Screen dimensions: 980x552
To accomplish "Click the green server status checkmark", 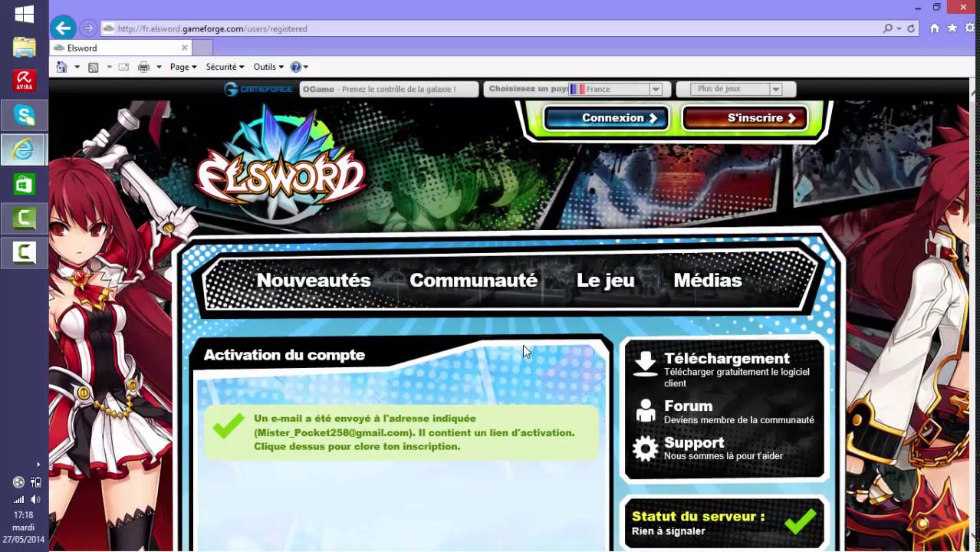I will [x=801, y=521].
